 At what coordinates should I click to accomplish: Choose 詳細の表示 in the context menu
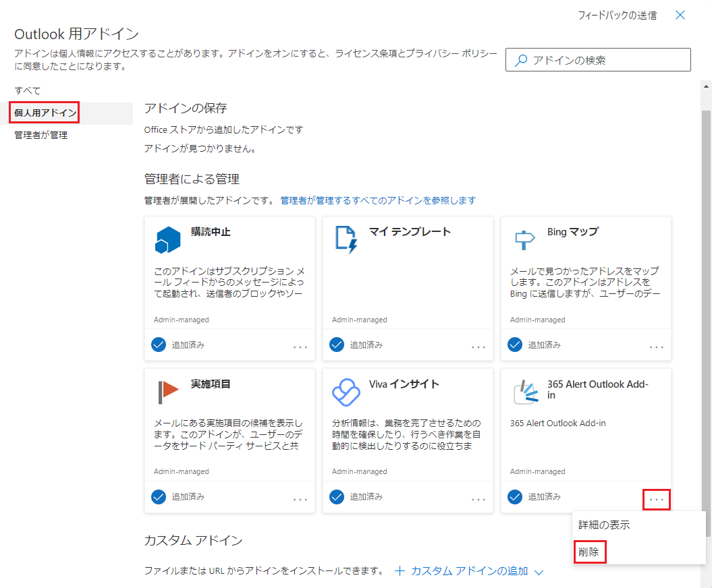[604, 525]
